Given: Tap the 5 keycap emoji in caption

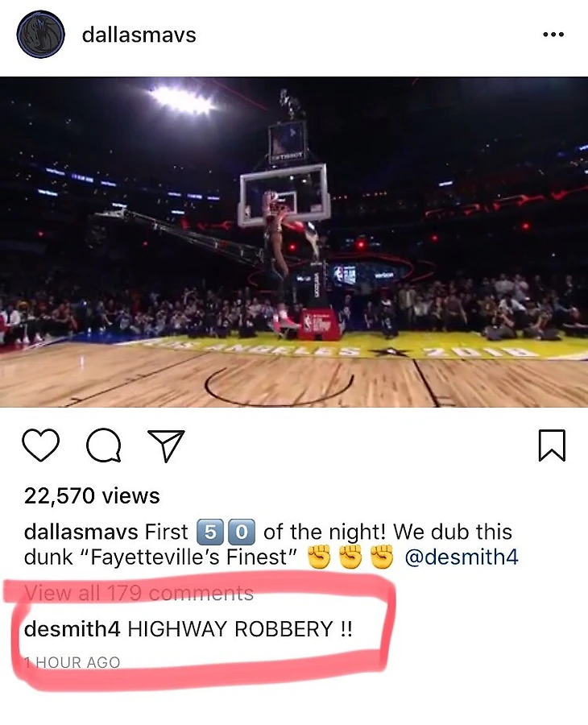Looking at the screenshot, I should pos(210,532).
